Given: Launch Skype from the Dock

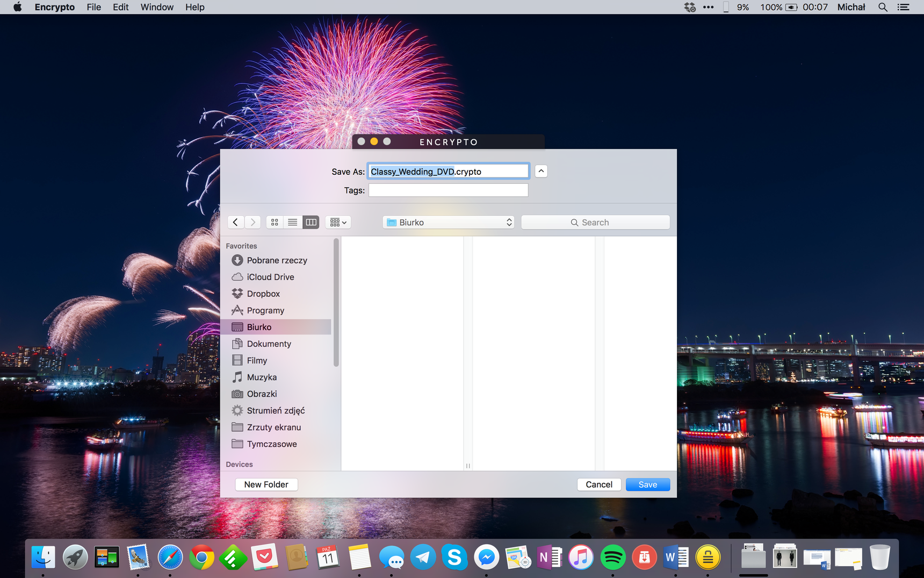Looking at the screenshot, I should point(454,558).
